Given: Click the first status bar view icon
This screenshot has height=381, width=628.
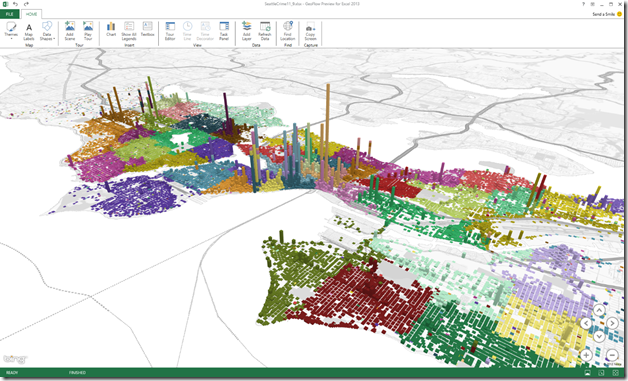Looking at the screenshot, I should click(x=588, y=373).
